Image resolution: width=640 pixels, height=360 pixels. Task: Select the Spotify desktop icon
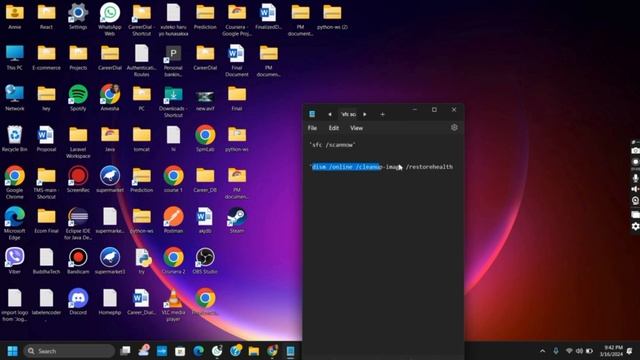[78, 98]
